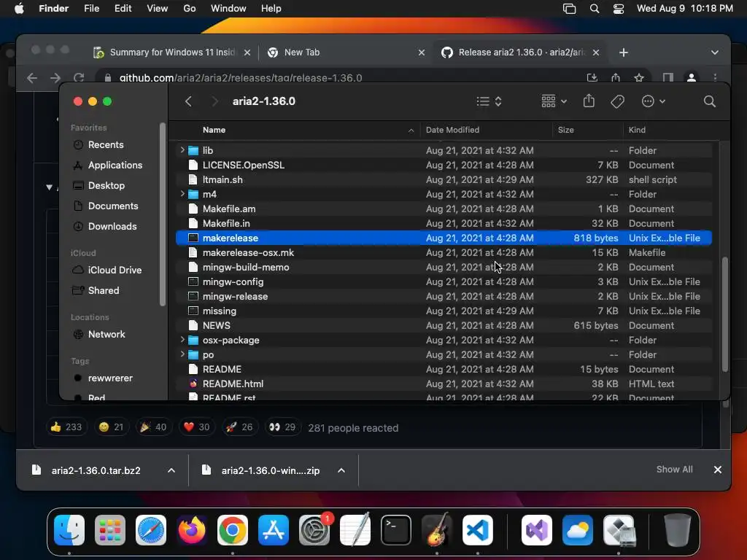The image size is (747, 560).
Task: Select the makerelease-osx.mk file
Action: 444,252
